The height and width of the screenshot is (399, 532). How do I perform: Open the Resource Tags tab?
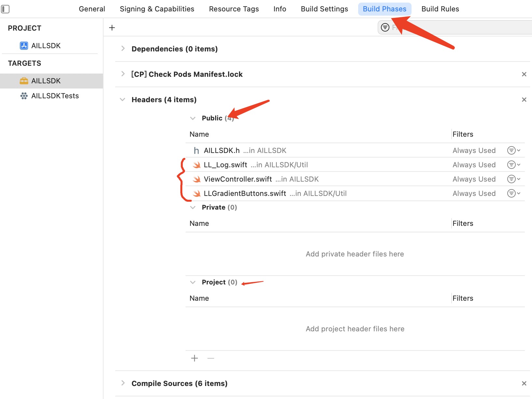[234, 9]
